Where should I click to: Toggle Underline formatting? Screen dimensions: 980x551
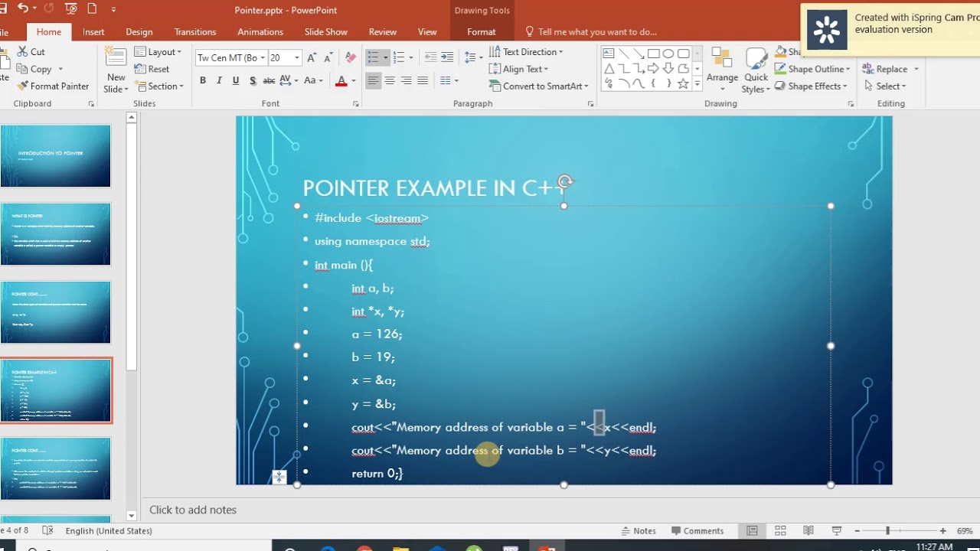[x=236, y=80]
